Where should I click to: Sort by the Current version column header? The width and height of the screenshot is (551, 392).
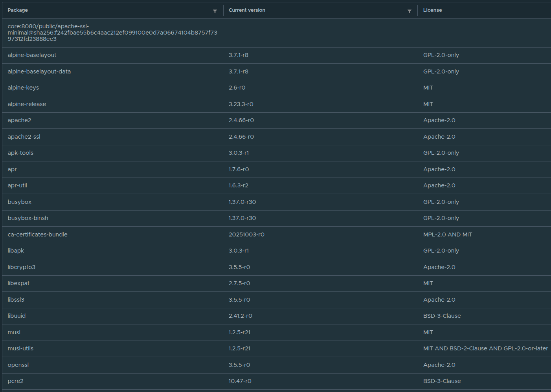pos(247,10)
